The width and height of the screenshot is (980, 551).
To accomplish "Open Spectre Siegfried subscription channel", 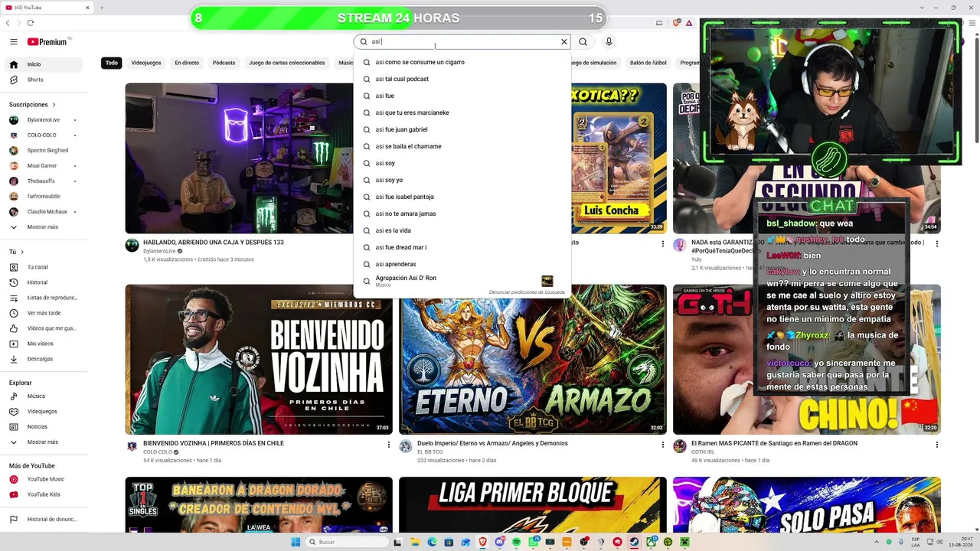I will (44, 151).
